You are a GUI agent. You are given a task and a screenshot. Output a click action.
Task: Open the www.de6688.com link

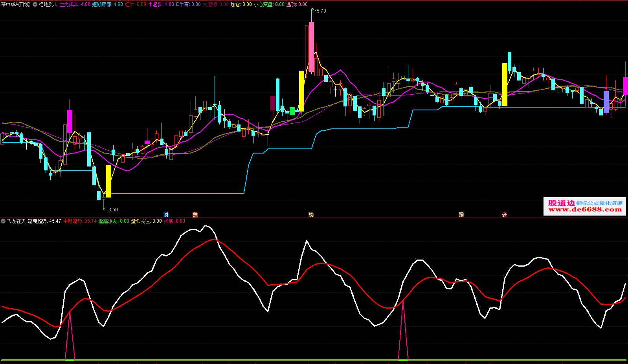(585, 210)
